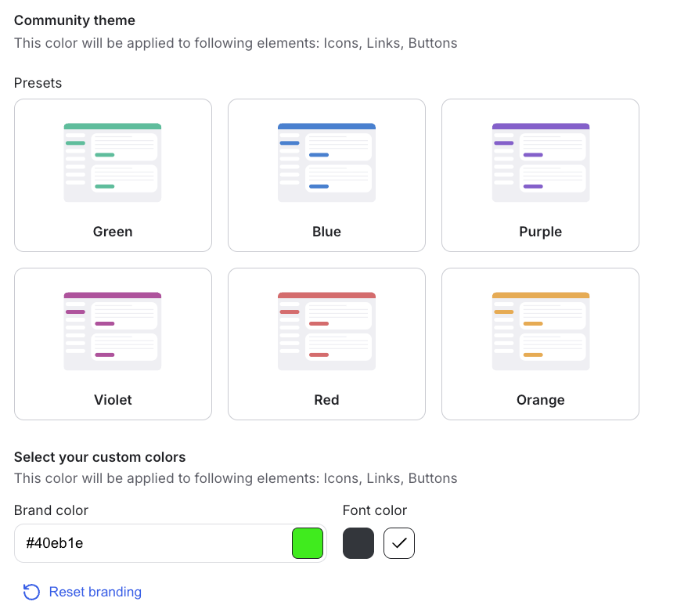Open the green brand color swatch picker
695x616 pixels.
(x=308, y=542)
